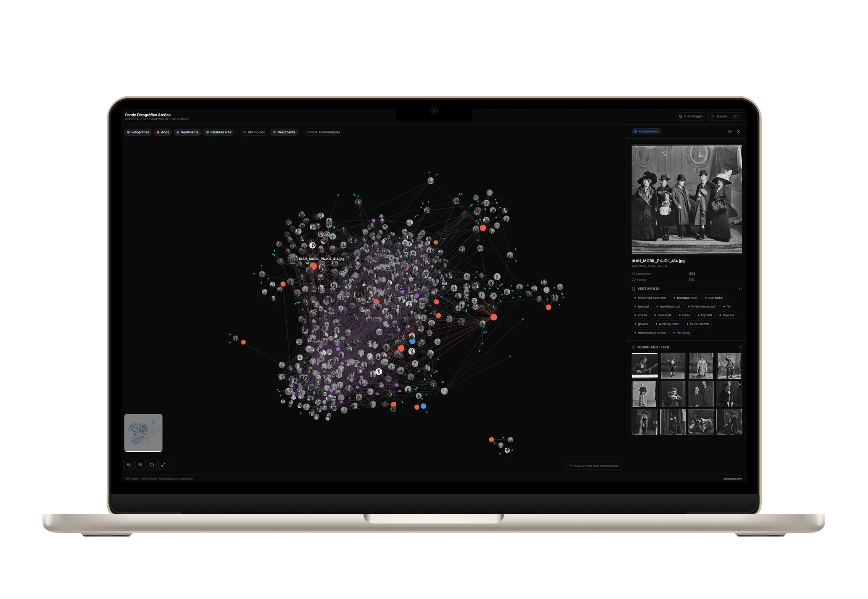Toggle Comunidades coloring
This screenshot has width=868, height=599.
tap(323, 132)
